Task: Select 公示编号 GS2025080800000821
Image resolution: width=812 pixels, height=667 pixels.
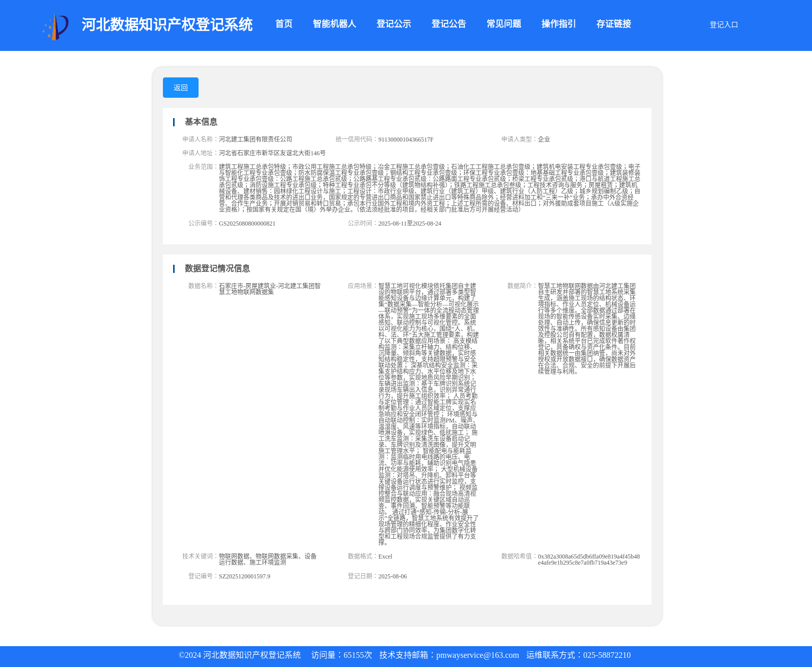Action: (247, 223)
